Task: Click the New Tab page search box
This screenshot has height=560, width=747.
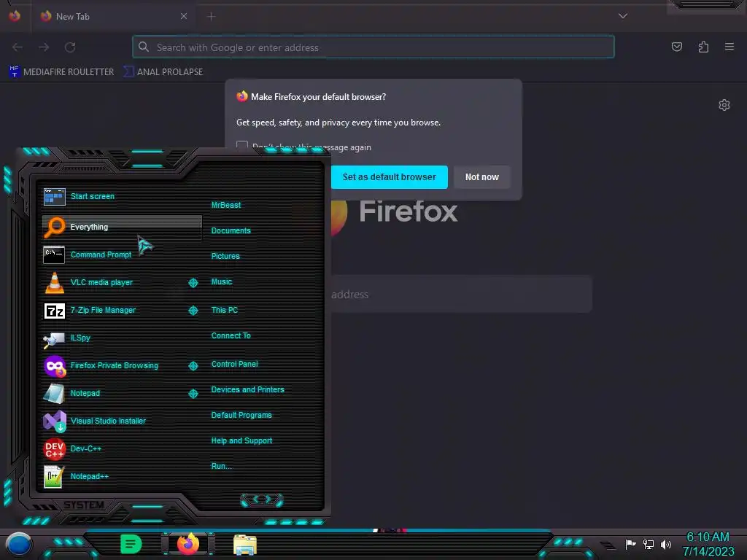Action: tap(461, 295)
